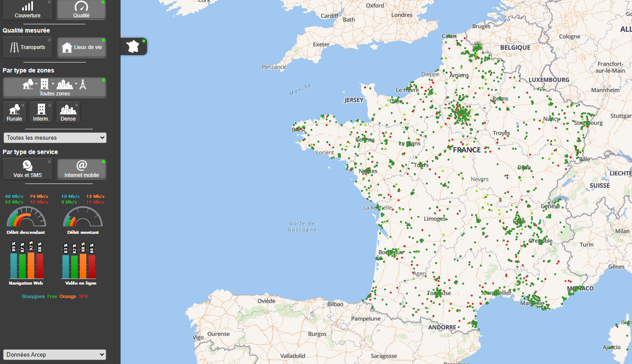632x364 pixels.
Task: Open the Toutes les mesures dropdown
Action: (55, 138)
